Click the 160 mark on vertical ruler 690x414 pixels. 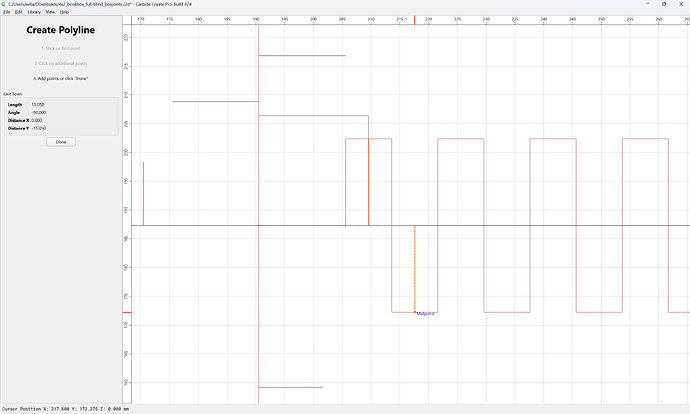click(x=126, y=382)
